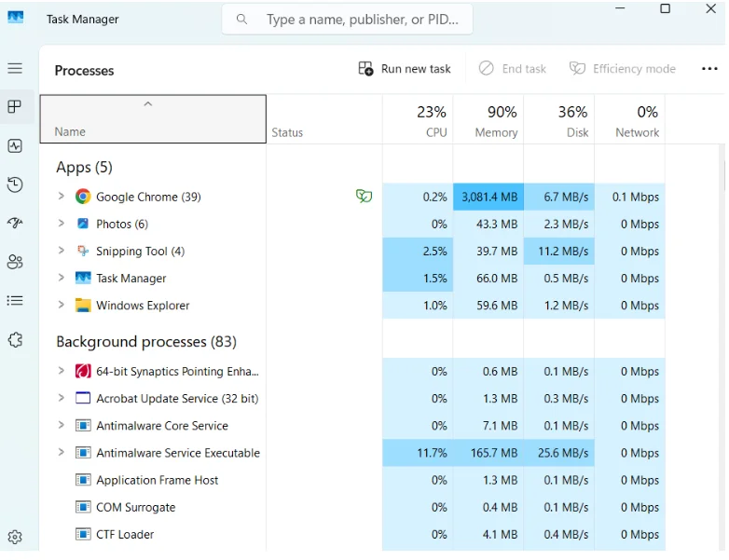Open the Services sidebar icon

point(15,340)
